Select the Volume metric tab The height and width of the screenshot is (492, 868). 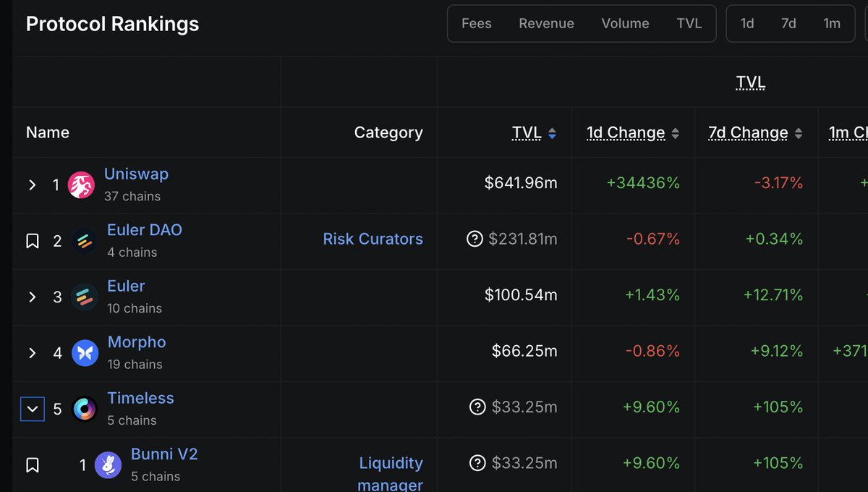[625, 23]
